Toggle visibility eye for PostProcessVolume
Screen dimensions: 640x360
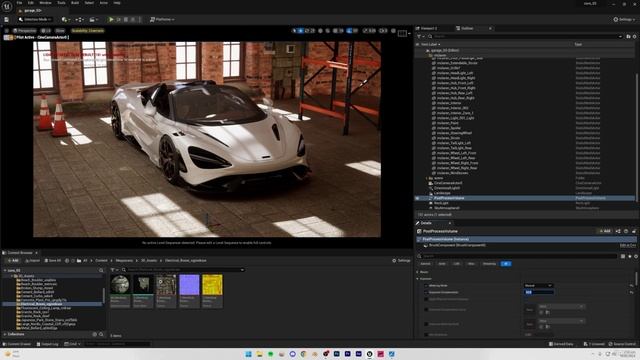pyautogui.click(x=417, y=198)
